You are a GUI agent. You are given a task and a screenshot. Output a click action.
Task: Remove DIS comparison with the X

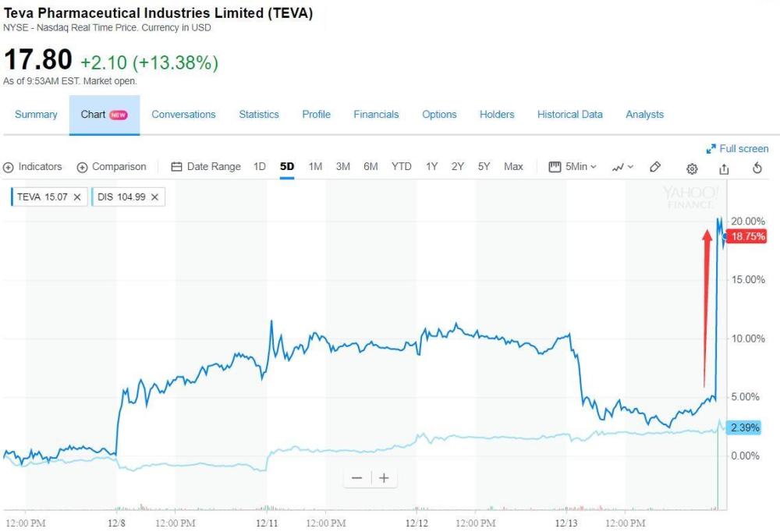click(154, 197)
